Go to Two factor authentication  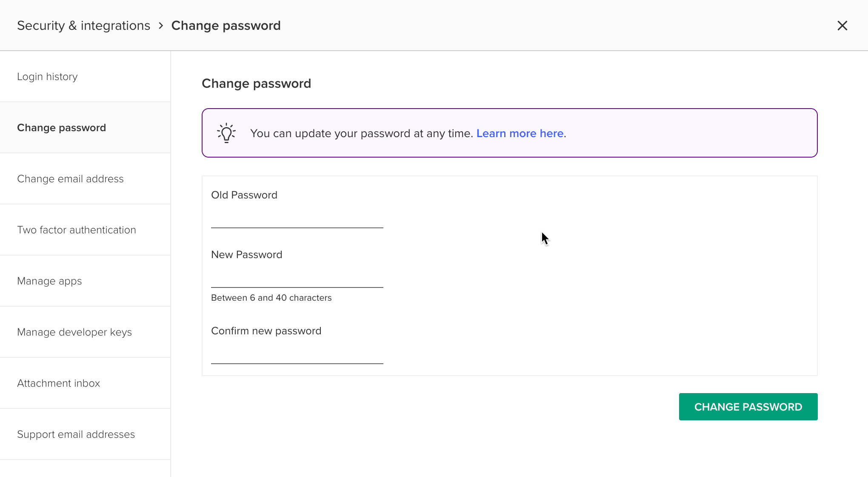click(x=85, y=230)
